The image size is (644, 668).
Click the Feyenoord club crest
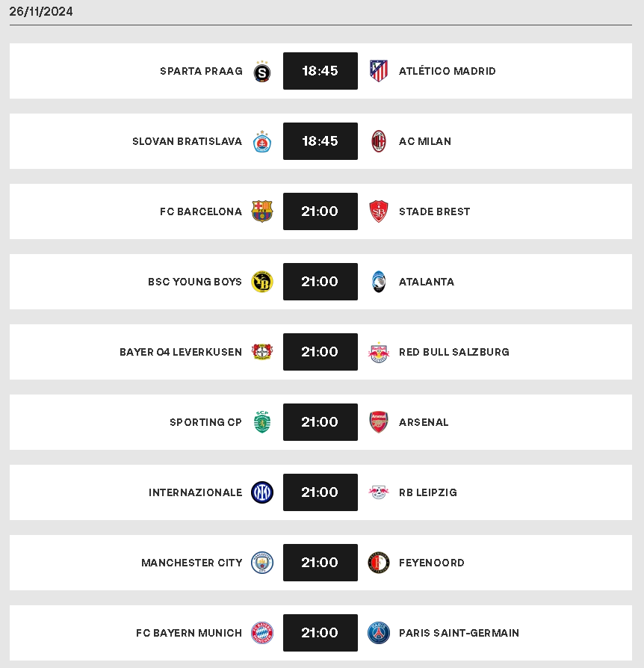click(x=379, y=563)
